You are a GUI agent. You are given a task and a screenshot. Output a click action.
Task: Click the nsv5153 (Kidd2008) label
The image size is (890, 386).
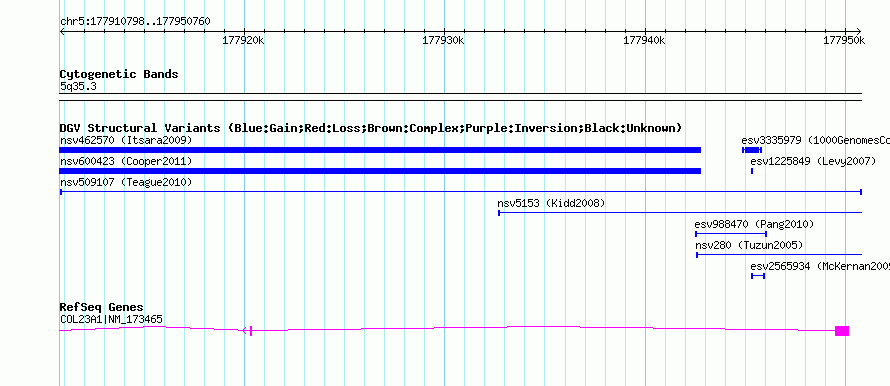point(551,203)
